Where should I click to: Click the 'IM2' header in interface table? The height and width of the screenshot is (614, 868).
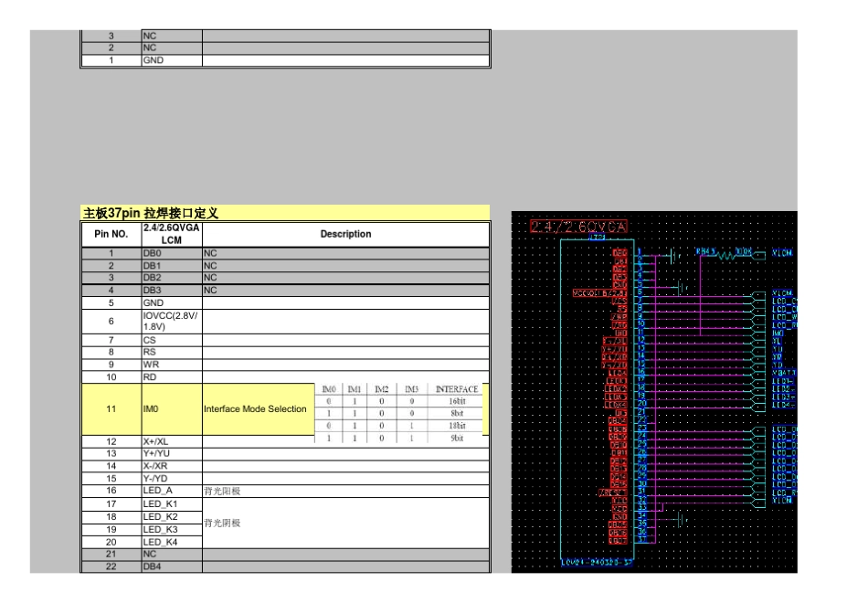(382, 389)
